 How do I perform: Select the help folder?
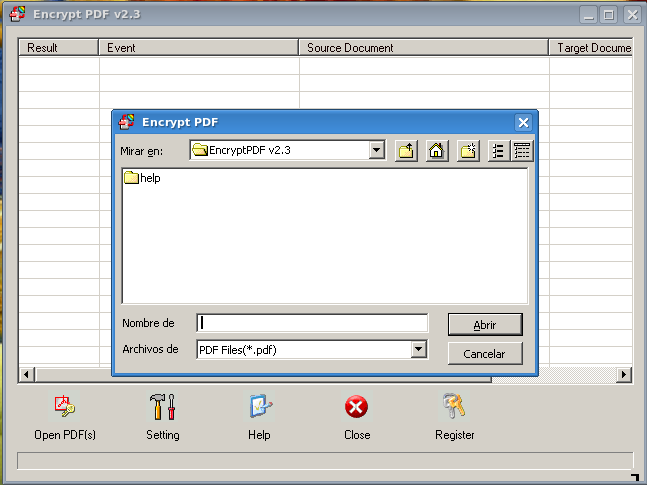point(142,178)
